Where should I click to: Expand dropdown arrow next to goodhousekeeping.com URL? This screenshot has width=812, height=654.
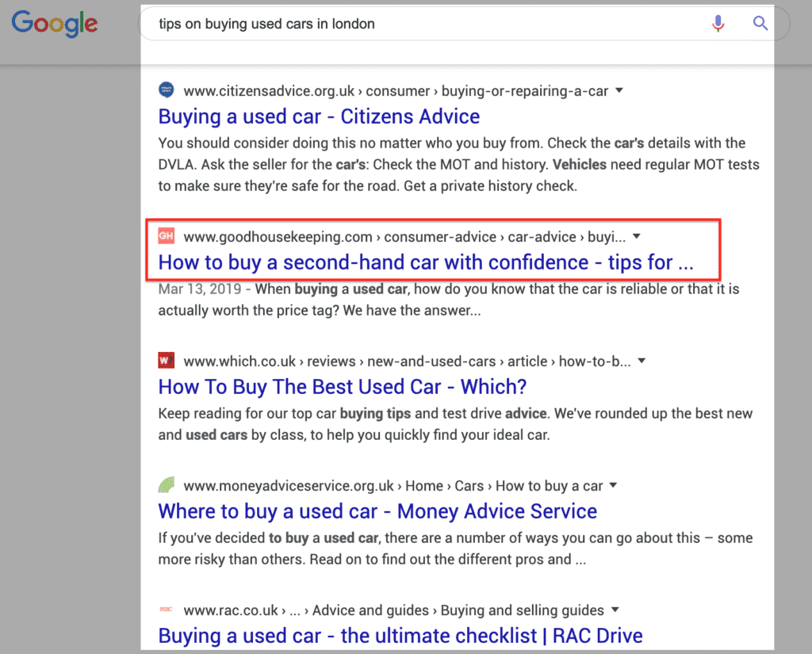(637, 237)
